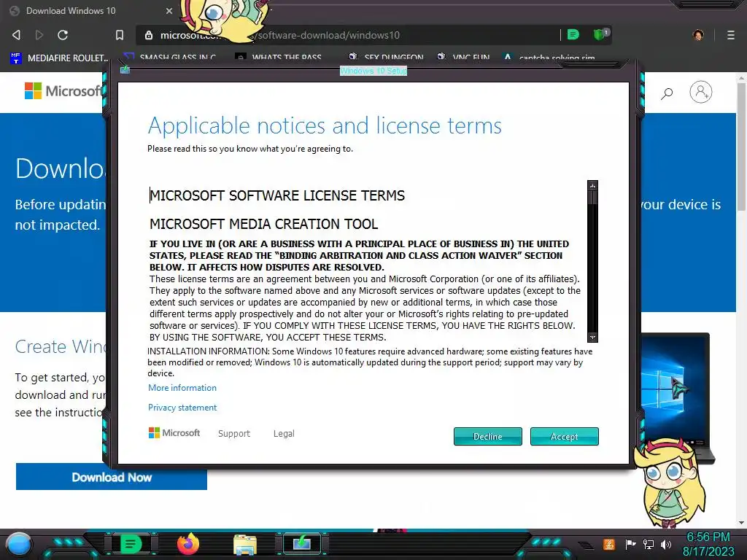Go back with browser back arrow
747x560 pixels.
16,35
